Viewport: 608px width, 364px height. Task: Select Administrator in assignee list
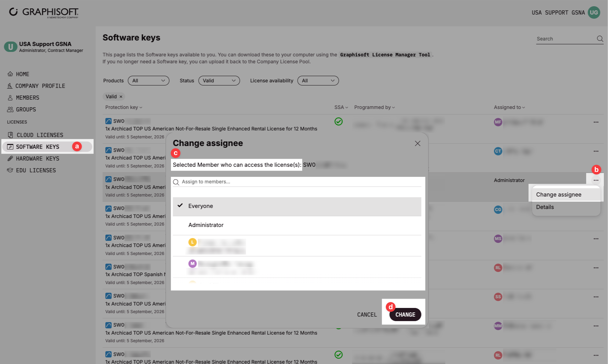tap(297, 225)
